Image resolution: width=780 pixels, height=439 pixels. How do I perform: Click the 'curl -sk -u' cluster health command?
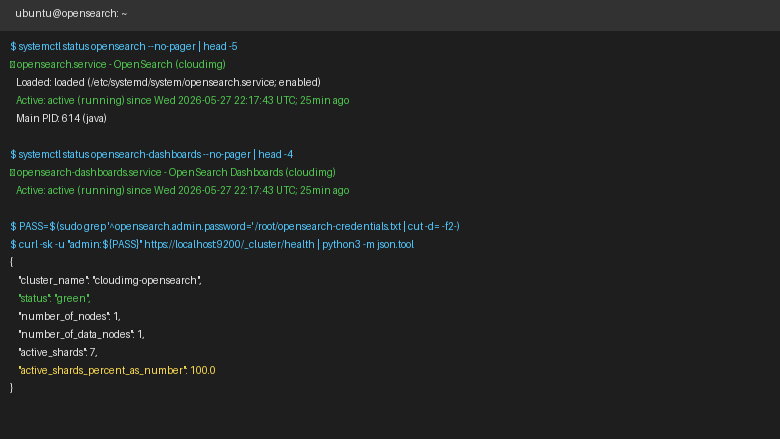click(212, 244)
